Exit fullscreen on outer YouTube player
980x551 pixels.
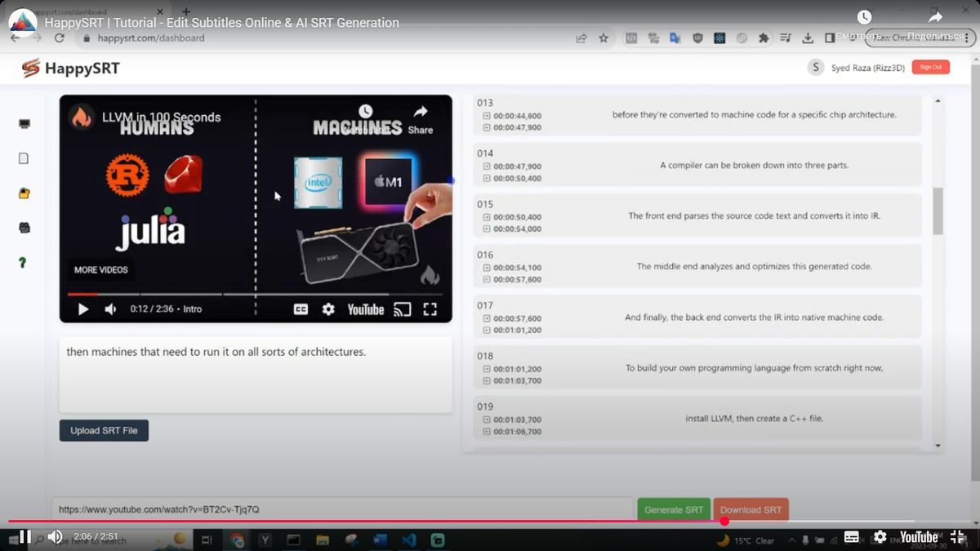point(958,536)
